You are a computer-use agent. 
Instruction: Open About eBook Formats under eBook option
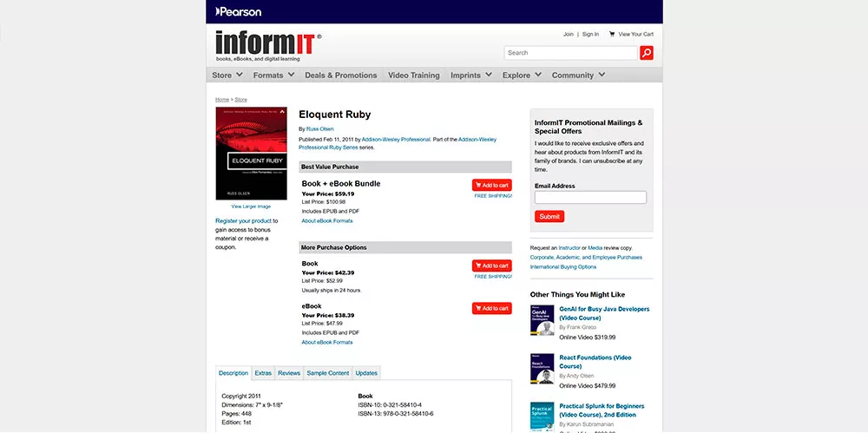[x=327, y=342]
